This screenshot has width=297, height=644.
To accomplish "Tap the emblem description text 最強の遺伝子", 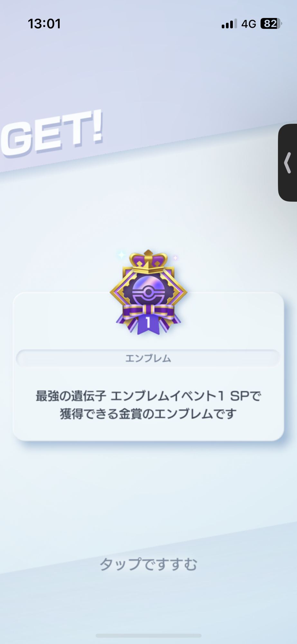I will coord(71,396).
